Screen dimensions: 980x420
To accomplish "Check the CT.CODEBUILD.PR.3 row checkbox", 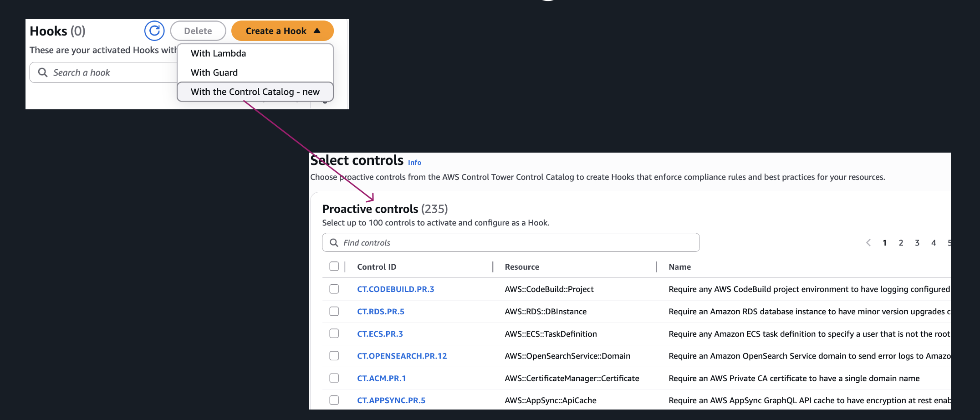I will point(334,289).
